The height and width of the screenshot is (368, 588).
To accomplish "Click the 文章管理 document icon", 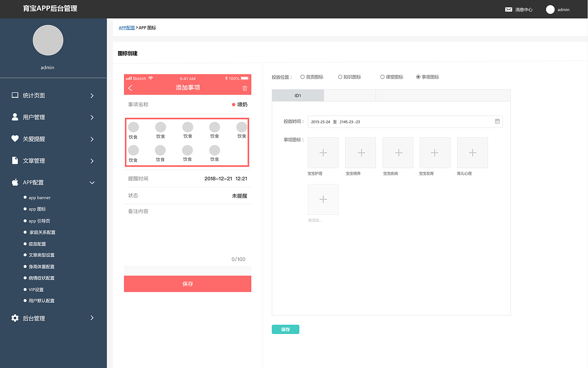I will pyautogui.click(x=15, y=161).
